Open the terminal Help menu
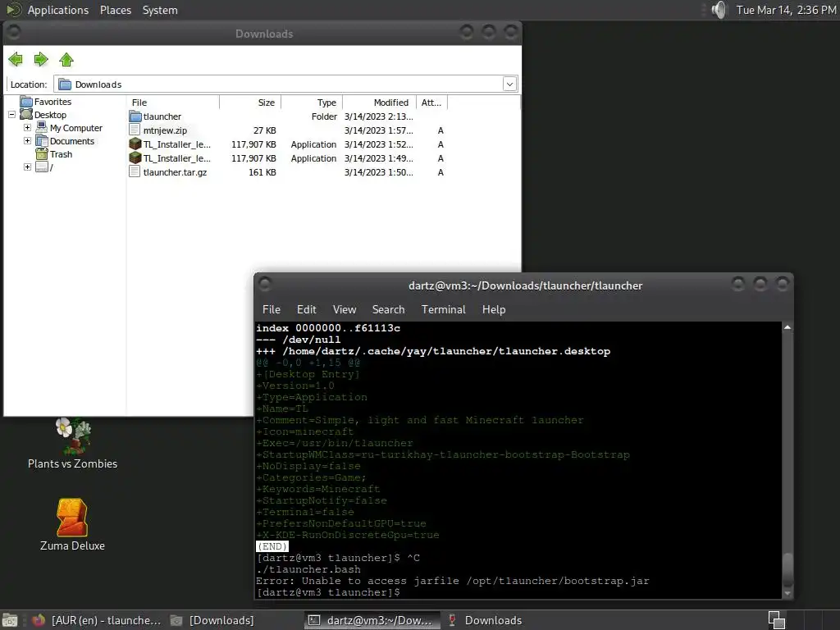This screenshot has height=630, width=840. [494, 309]
